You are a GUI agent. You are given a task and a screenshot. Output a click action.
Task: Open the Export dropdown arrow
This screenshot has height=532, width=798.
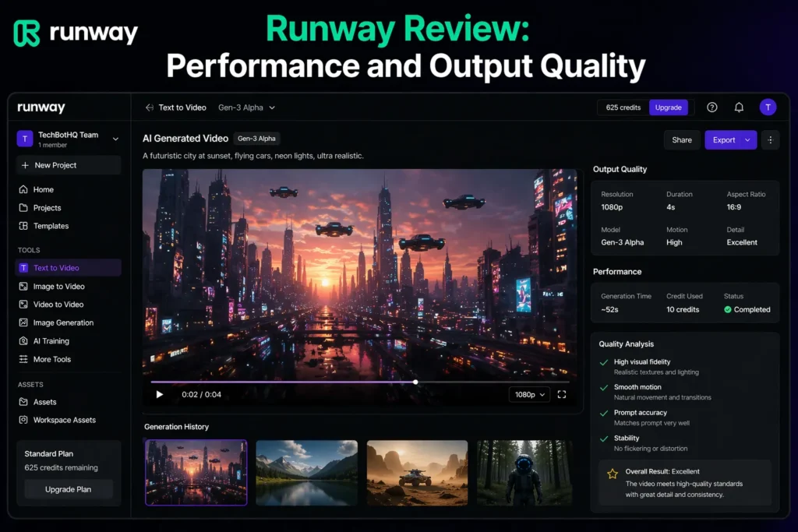point(747,140)
